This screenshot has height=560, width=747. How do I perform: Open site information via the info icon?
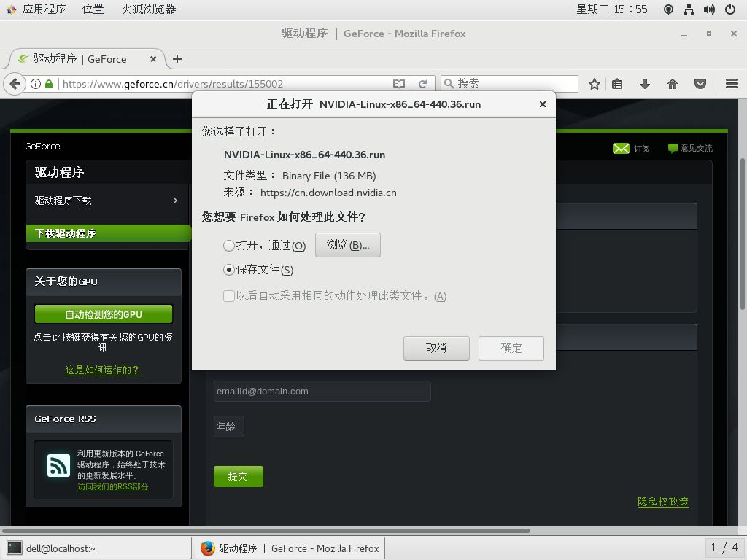36,85
